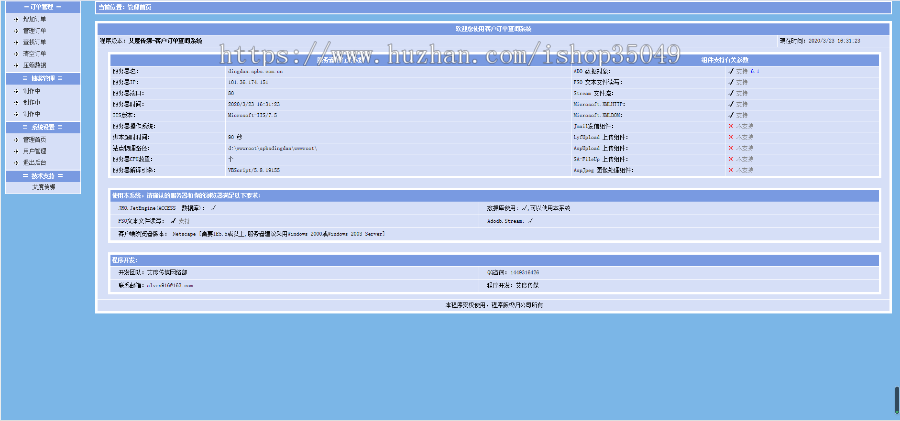Click the red X in the LyfUpload row
The height and width of the screenshot is (421, 900).
(731, 137)
